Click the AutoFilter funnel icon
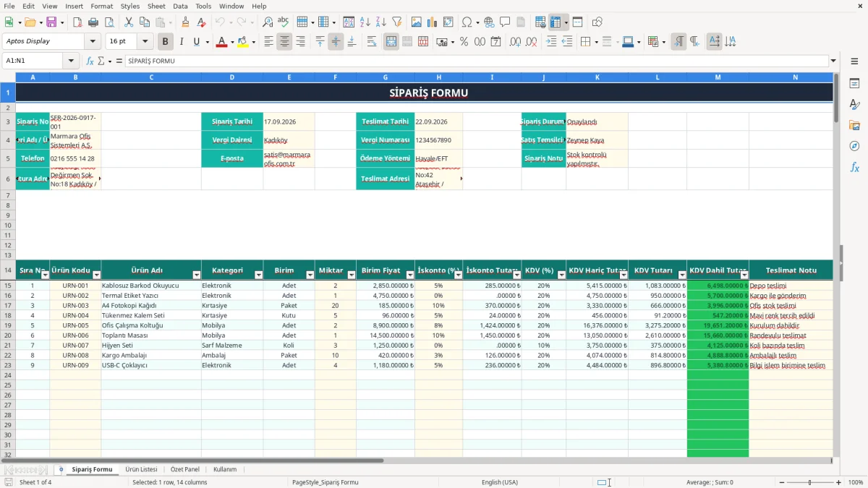Viewport: 868px width, 488px height. click(396, 22)
